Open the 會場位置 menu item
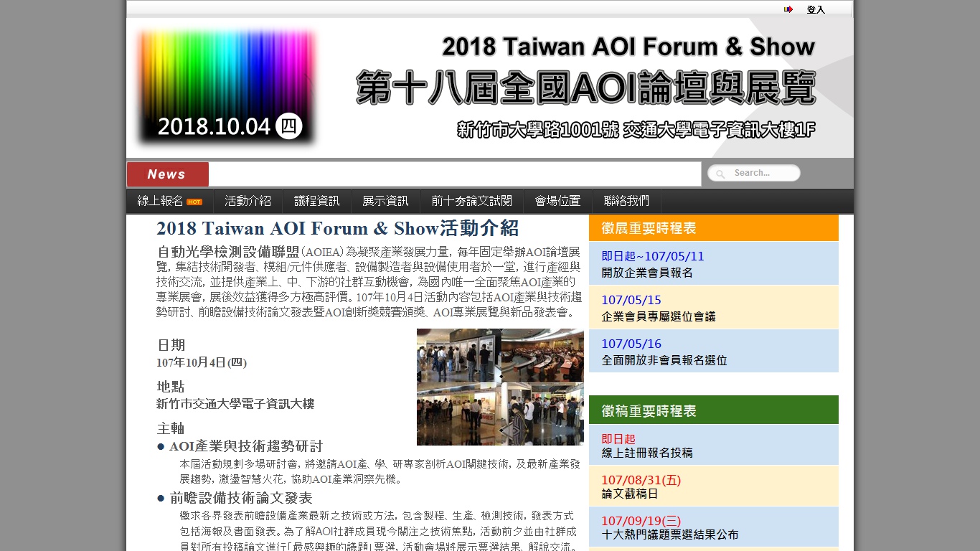The image size is (980, 551). pos(558,201)
